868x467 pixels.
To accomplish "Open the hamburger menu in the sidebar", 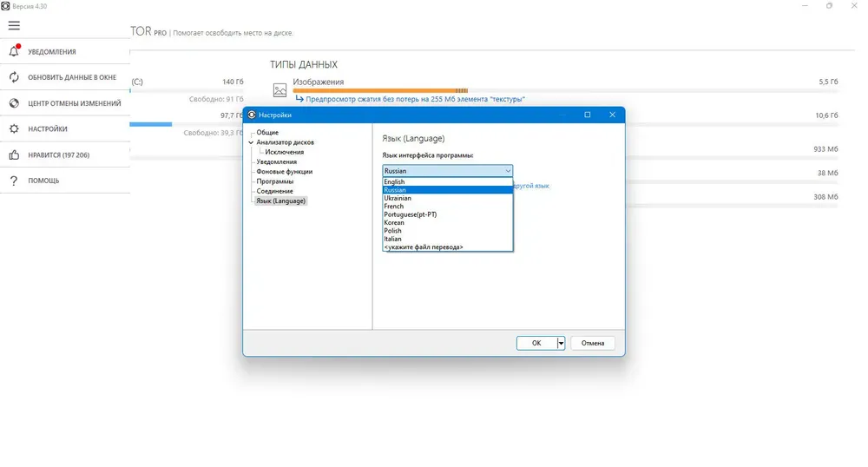I will point(14,25).
